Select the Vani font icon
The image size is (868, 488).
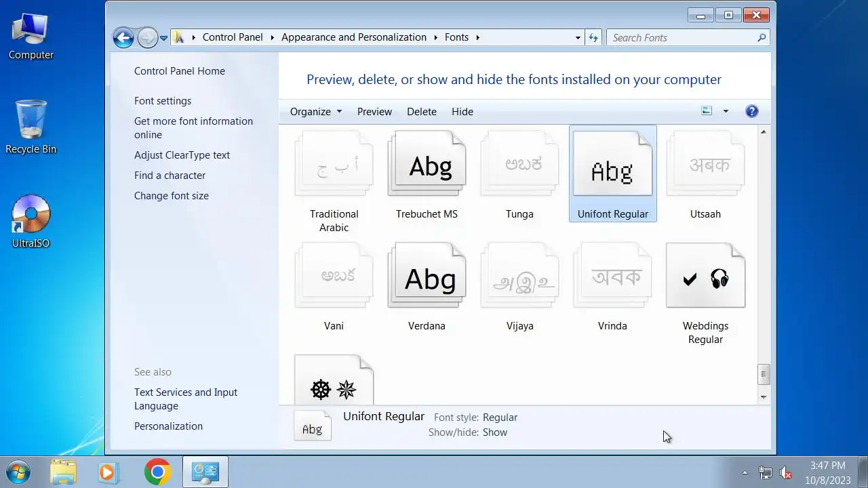(334, 277)
